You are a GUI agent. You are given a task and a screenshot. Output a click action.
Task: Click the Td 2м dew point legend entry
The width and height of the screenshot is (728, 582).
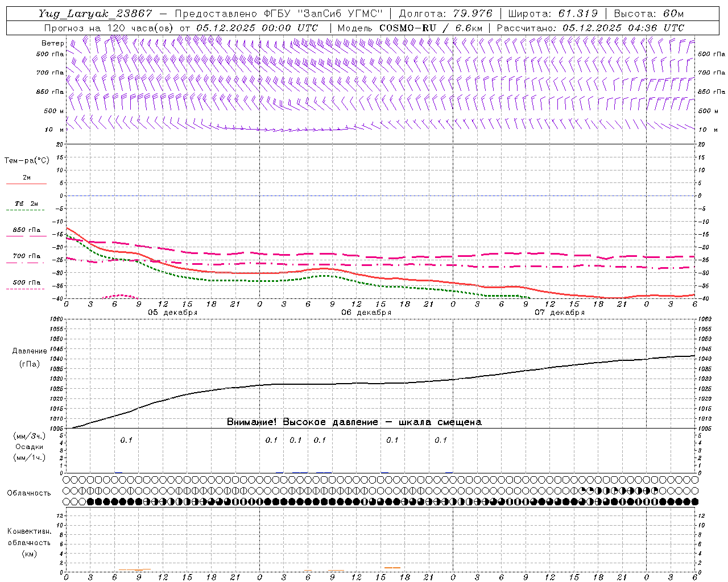pyautogui.click(x=26, y=203)
